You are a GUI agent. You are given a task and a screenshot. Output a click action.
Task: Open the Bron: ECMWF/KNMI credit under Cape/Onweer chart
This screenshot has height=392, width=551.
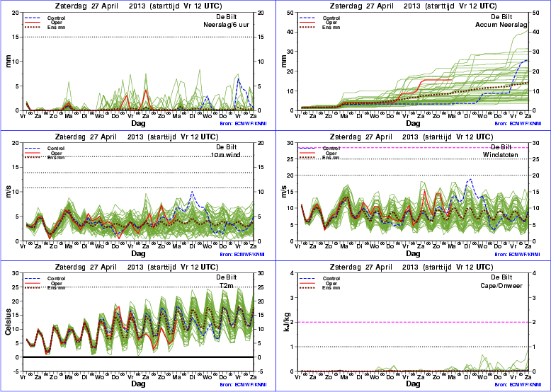(518, 385)
